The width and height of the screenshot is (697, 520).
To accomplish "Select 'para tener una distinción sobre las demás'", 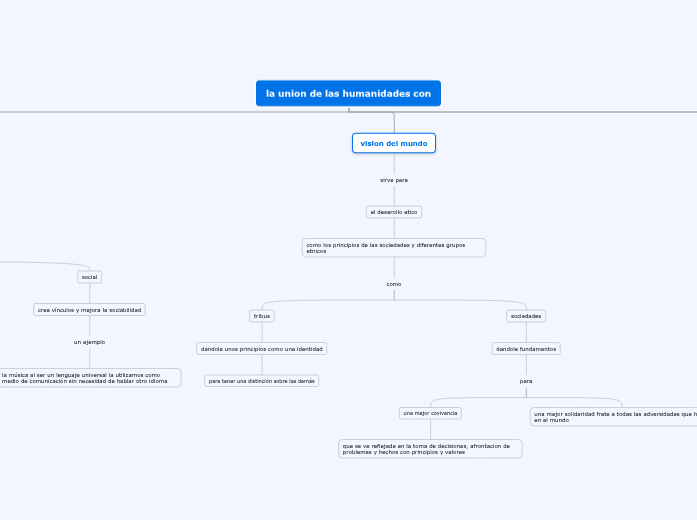I will 262,381.
